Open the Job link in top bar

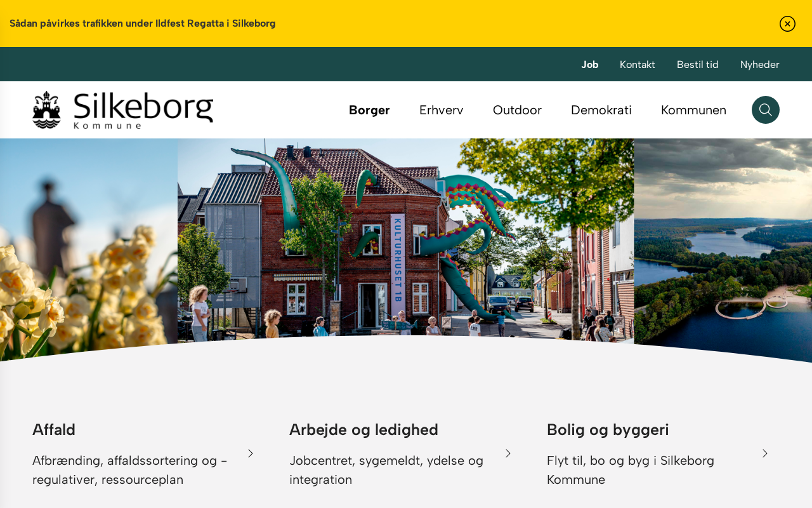tap(590, 64)
